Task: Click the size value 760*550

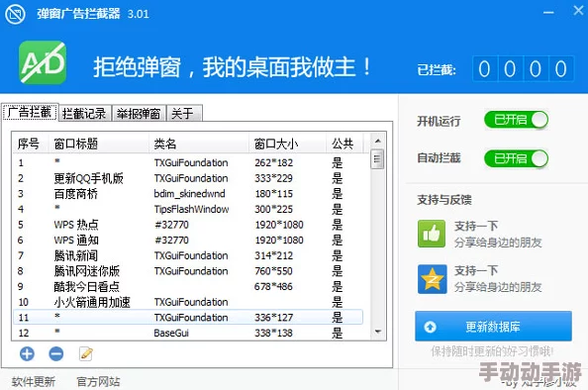Action: click(274, 271)
